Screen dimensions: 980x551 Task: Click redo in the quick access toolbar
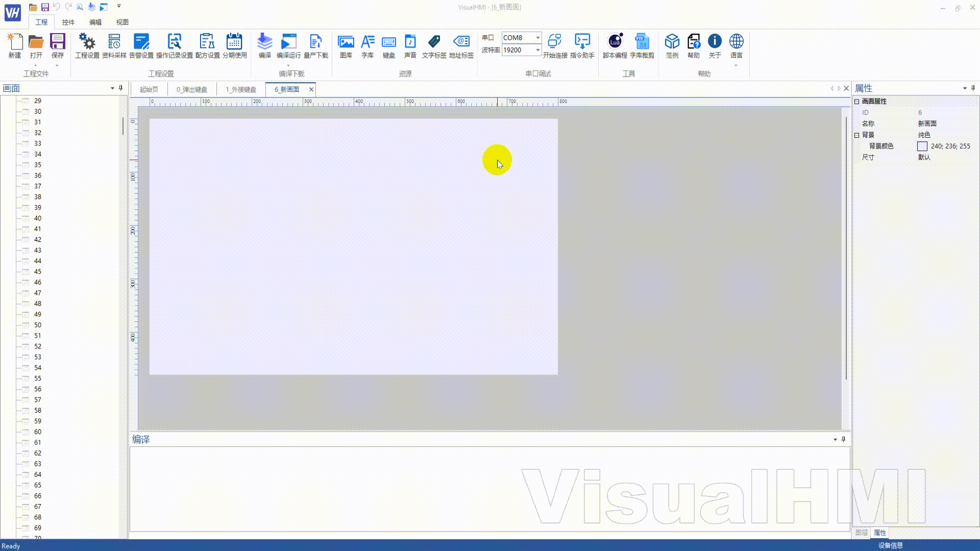[x=68, y=7]
